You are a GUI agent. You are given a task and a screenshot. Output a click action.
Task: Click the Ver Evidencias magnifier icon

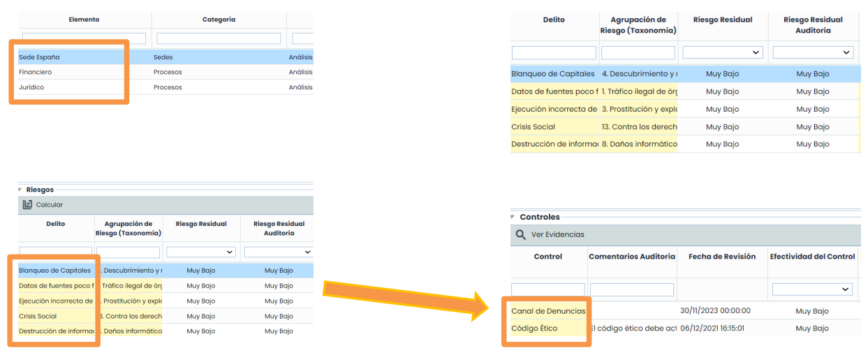pos(520,234)
